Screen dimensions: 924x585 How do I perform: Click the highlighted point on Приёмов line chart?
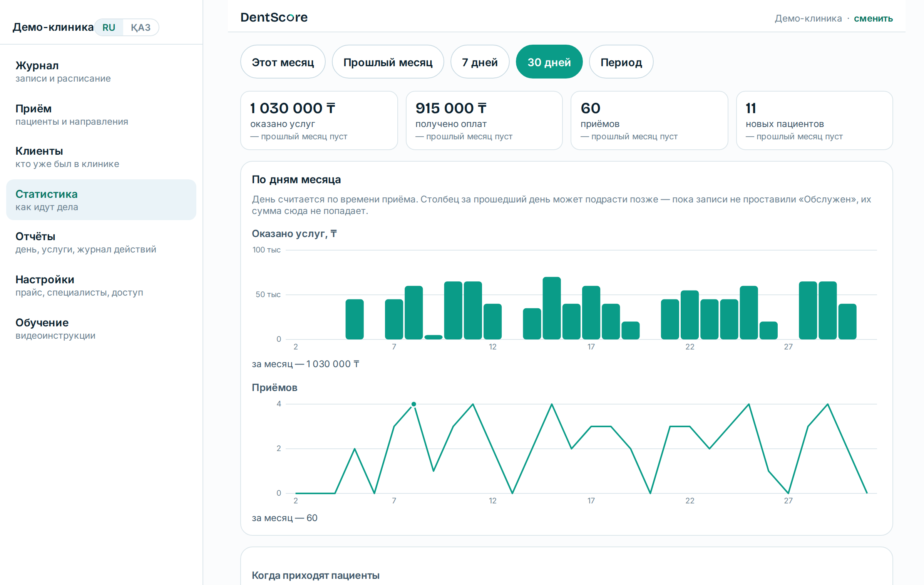click(x=414, y=404)
